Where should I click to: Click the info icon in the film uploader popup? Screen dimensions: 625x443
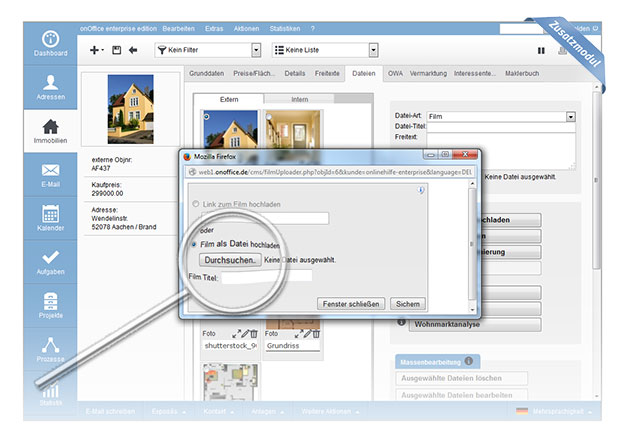[421, 190]
